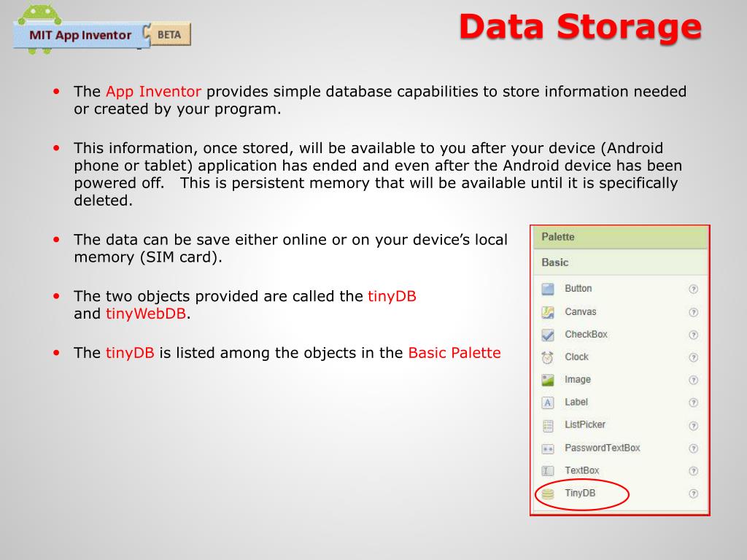Click the CheckBox component icon
Viewport: 747px width, 560px height.
click(x=548, y=335)
